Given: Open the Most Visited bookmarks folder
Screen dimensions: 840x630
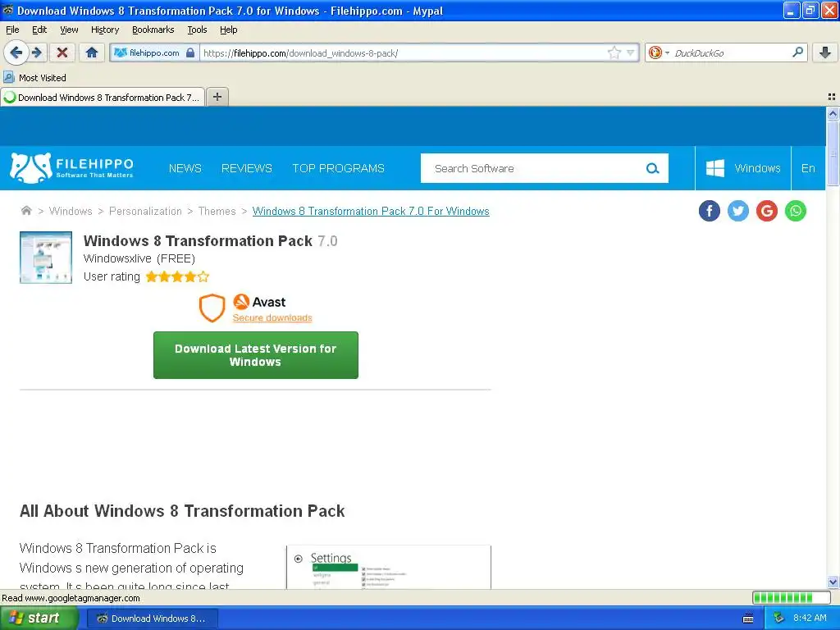Looking at the screenshot, I should click(34, 78).
